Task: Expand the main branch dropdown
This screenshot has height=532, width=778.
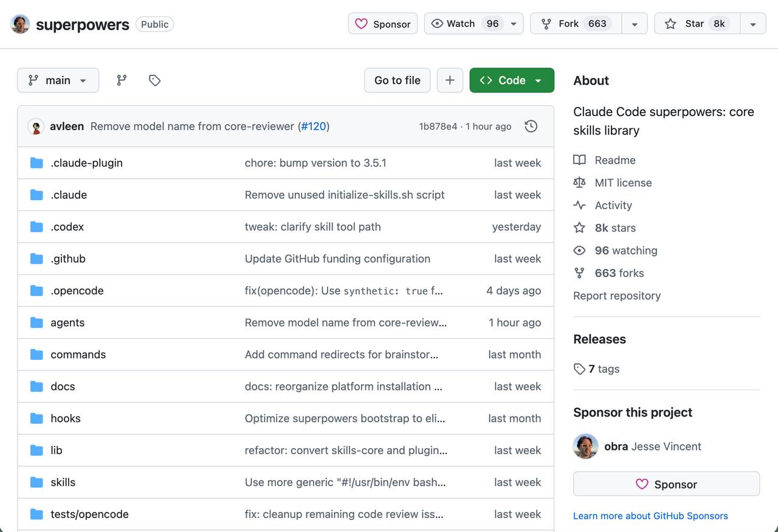Action: (x=58, y=80)
